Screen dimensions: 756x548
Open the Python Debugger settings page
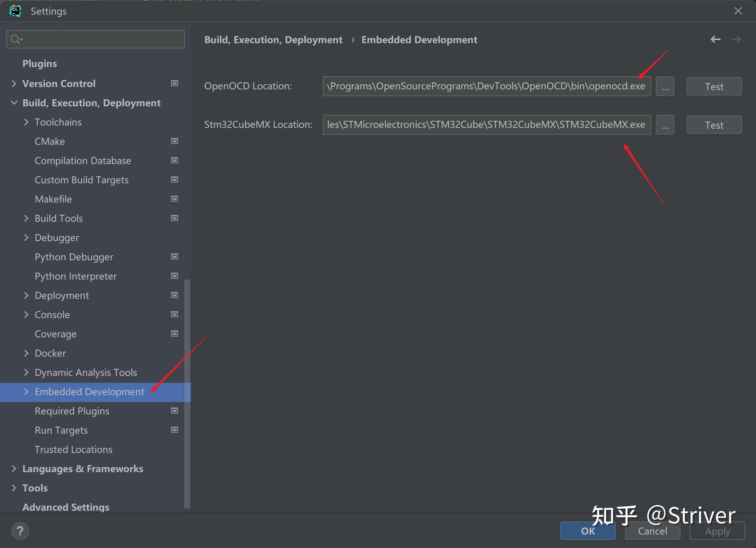click(x=74, y=257)
